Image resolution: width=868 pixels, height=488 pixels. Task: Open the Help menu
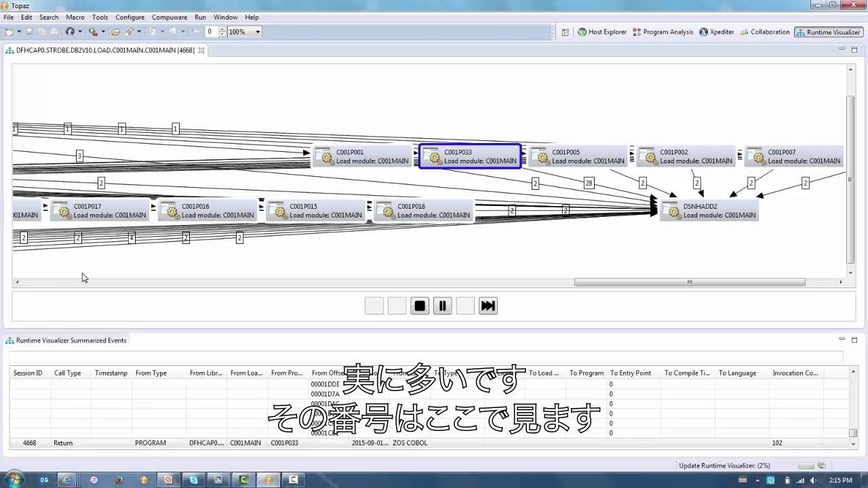[x=252, y=17]
